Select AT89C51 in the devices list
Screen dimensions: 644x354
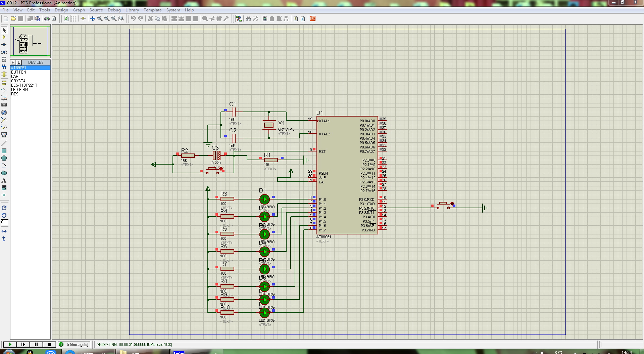tap(30, 68)
